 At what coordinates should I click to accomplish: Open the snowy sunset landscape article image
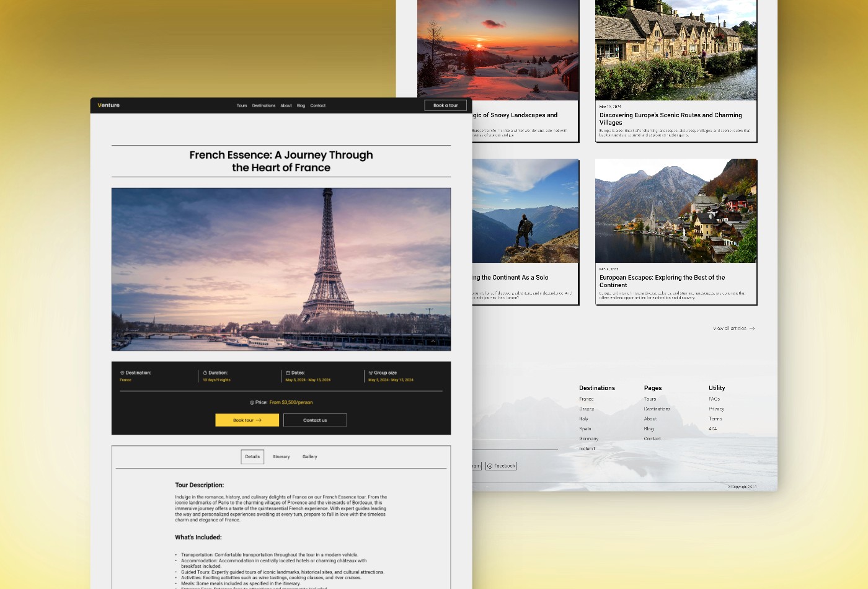(498, 50)
